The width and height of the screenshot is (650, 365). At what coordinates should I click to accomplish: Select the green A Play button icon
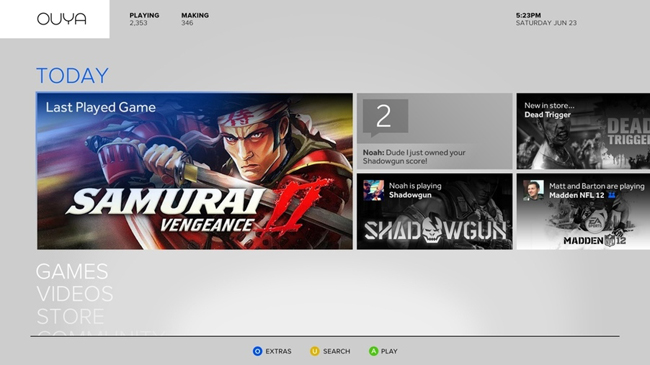374,351
